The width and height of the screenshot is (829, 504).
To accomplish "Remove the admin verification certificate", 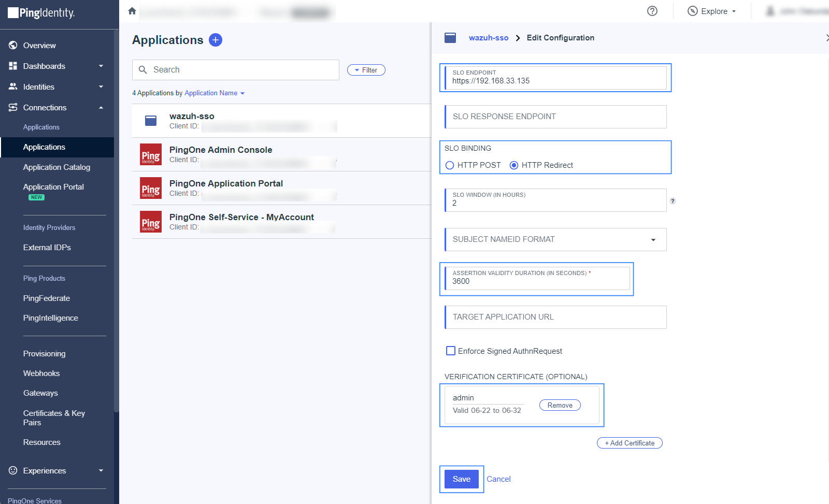I will tap(560, 405).
